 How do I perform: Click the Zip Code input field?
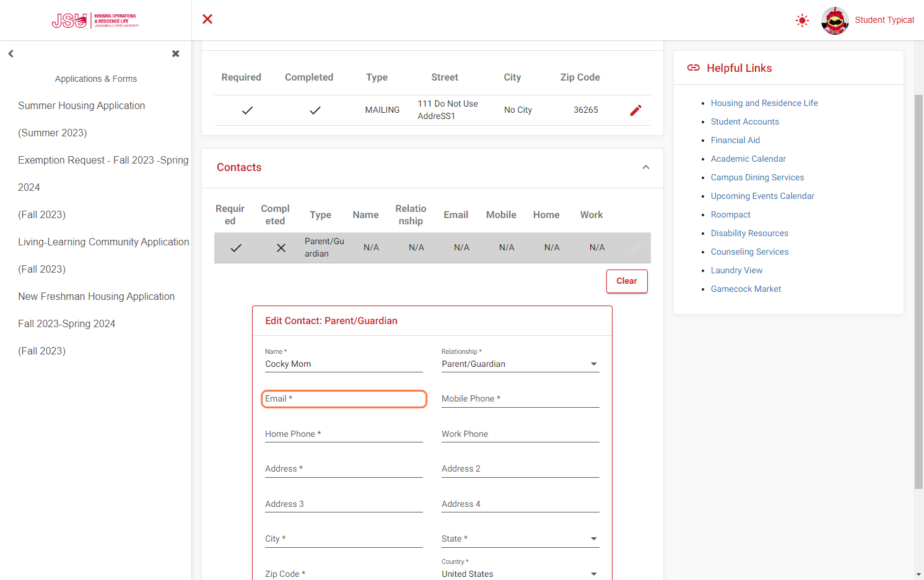pyautogui.click(x=344, y=574)
